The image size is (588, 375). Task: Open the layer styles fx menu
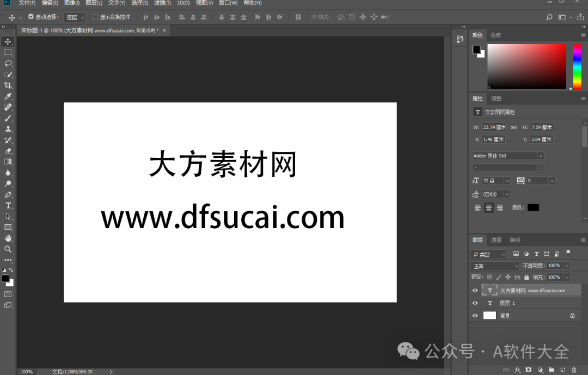pos(518,370)
